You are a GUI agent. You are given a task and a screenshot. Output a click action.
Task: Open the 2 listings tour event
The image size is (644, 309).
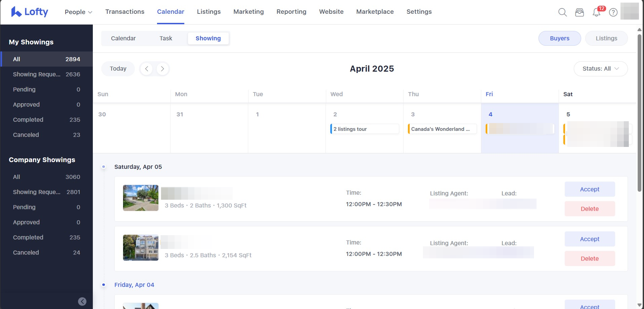coord(365,129)
